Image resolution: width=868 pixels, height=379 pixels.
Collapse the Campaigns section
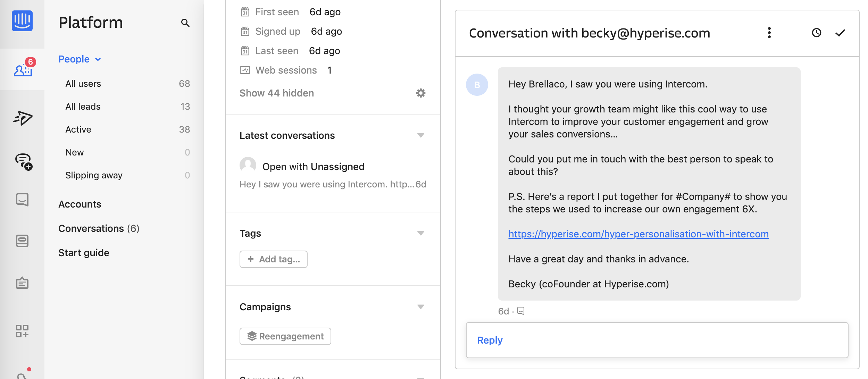click(421, 307)
